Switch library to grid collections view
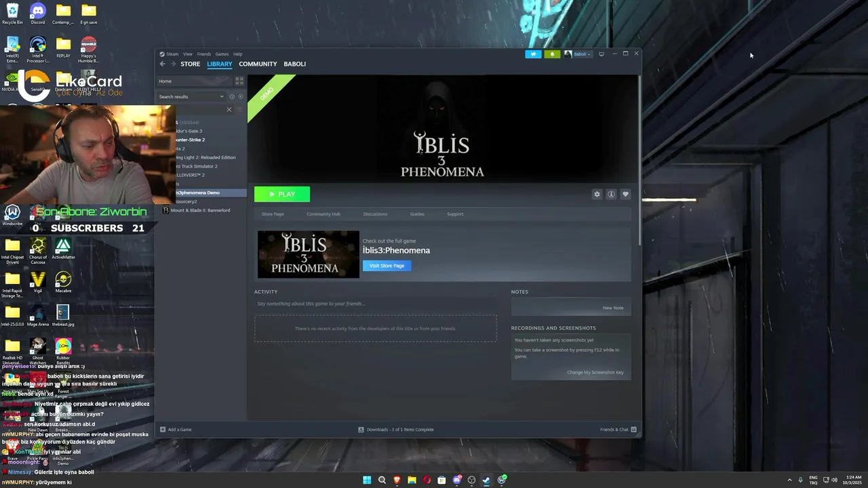This screenshot has width=868, height=488. pos(239,81)
